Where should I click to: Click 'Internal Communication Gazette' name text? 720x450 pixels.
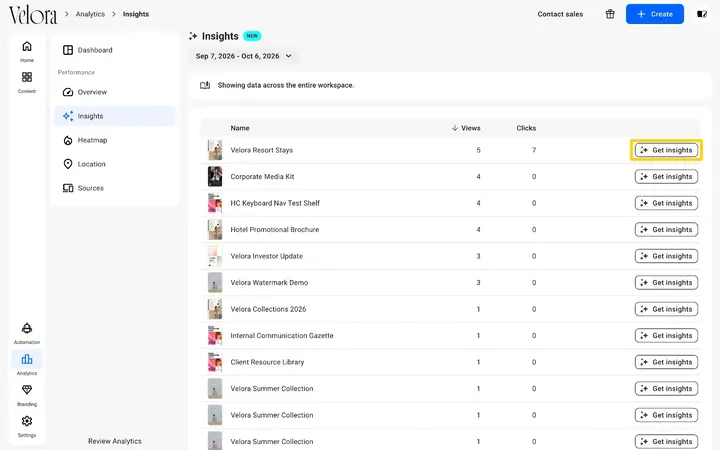pos(282,336)
